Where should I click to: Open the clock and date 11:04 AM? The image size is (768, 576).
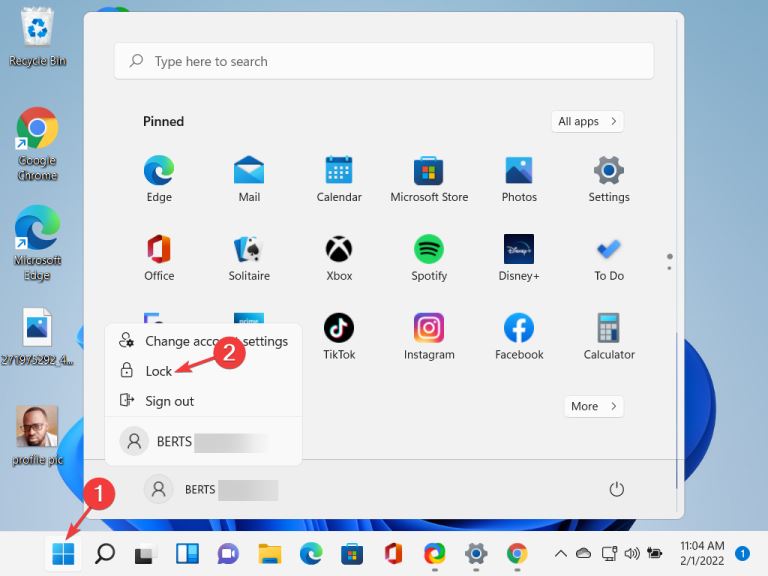coord(702,553)
